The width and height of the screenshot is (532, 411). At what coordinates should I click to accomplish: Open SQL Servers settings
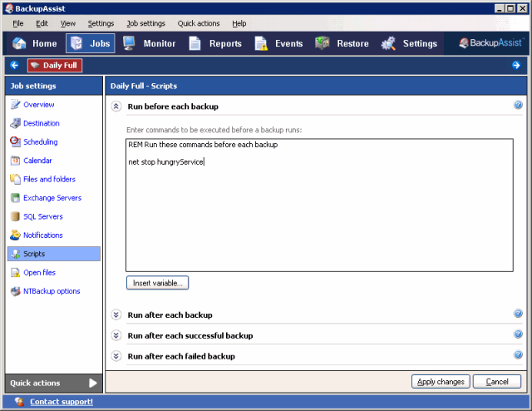(x=43, y=216)
